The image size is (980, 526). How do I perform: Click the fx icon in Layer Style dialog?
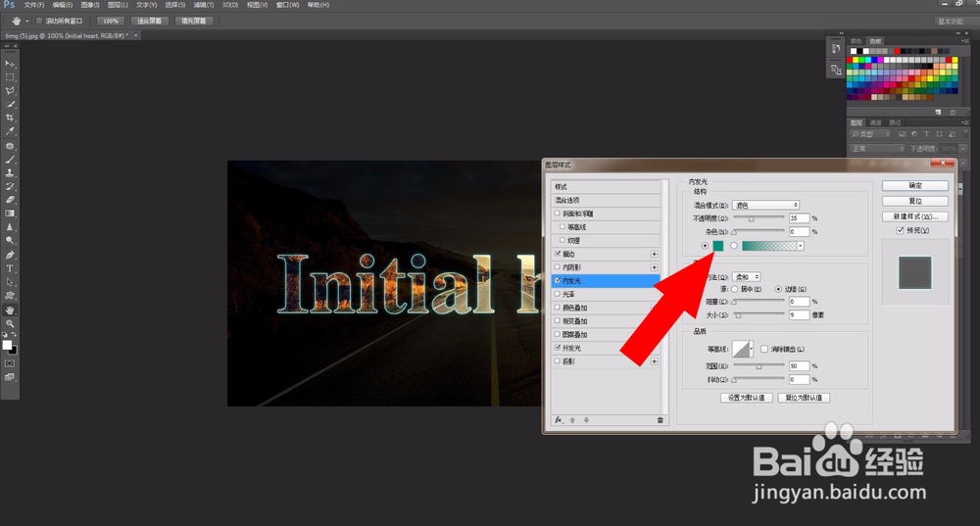(559, 420)
